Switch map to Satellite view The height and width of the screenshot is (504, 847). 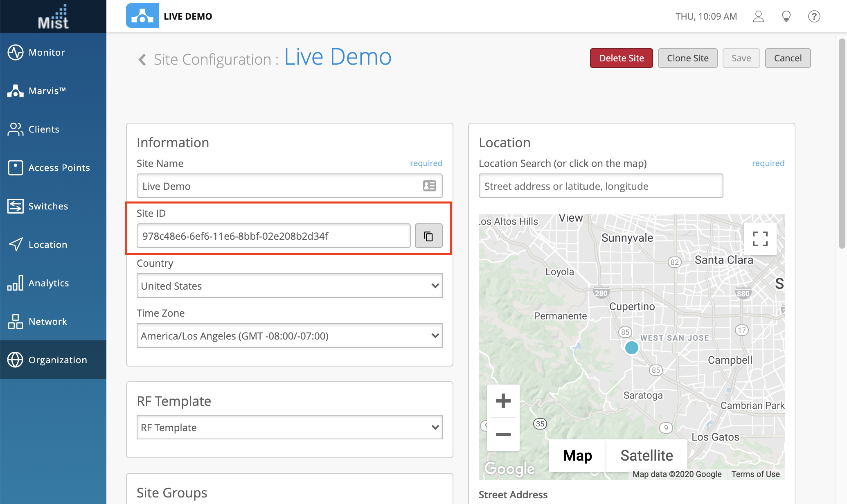click(x=647, y=455)
